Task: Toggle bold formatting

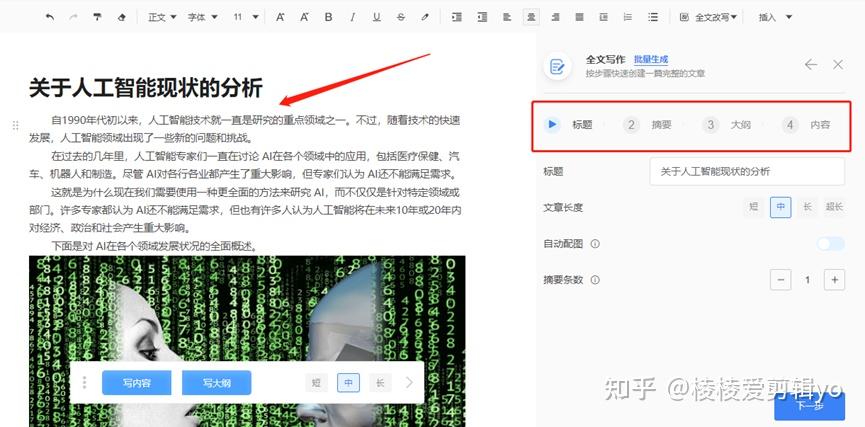Action: click(x=328, y=17)
